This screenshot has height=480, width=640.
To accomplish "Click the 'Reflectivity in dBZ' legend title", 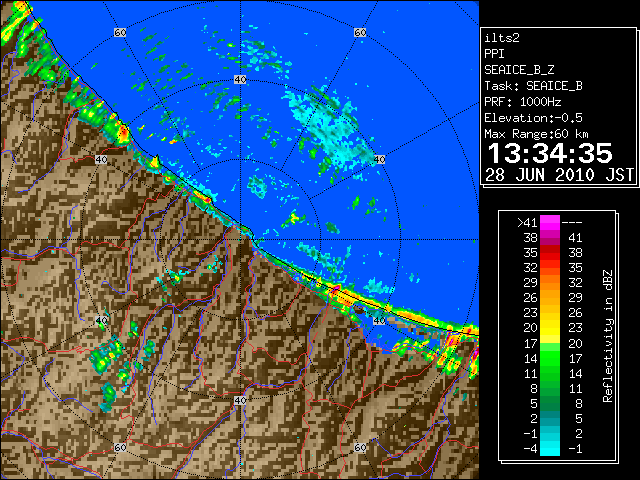I will tap(607, 336).
